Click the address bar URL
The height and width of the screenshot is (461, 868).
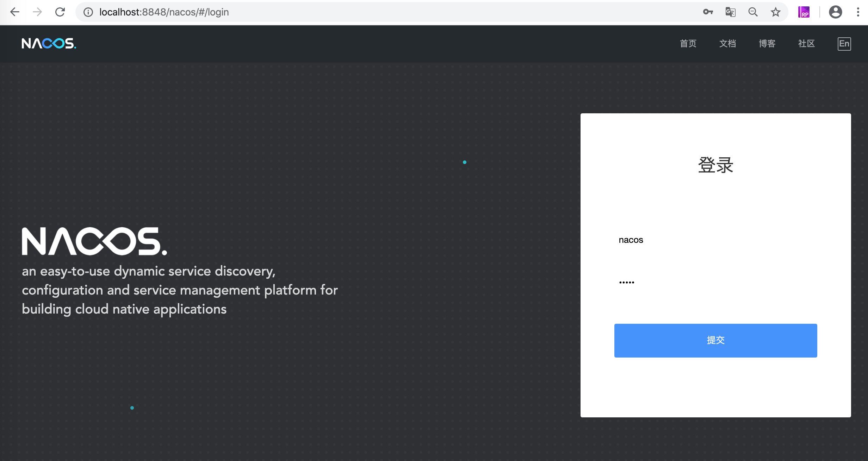[x=164, y=12]
